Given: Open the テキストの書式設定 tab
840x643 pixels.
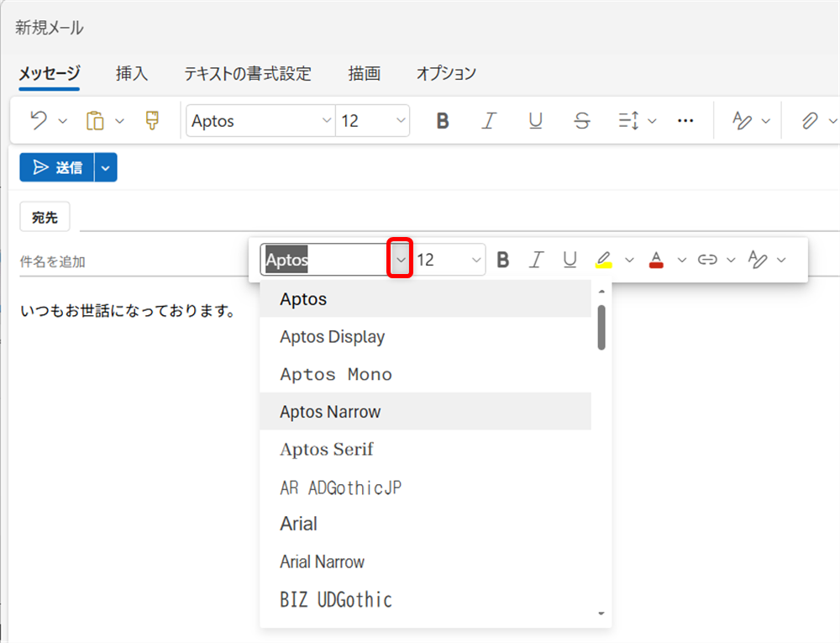Looking at the screenshot, I should click(248, 74).
